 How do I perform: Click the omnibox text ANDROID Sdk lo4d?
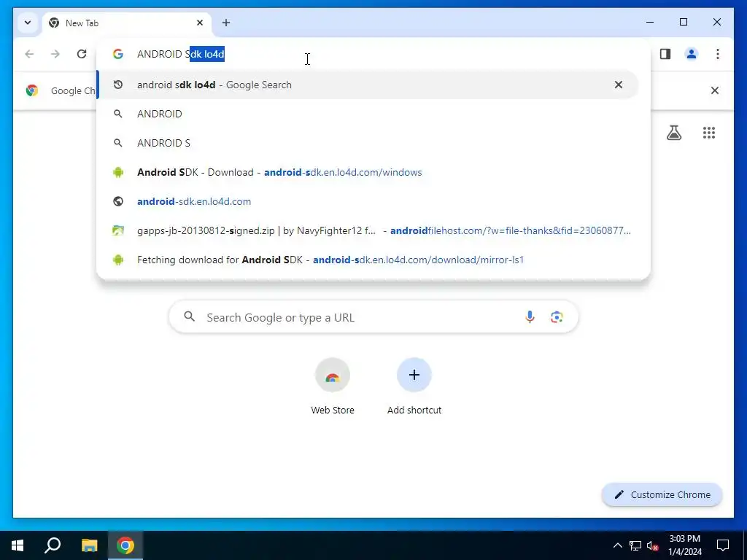tap(181, 54)
